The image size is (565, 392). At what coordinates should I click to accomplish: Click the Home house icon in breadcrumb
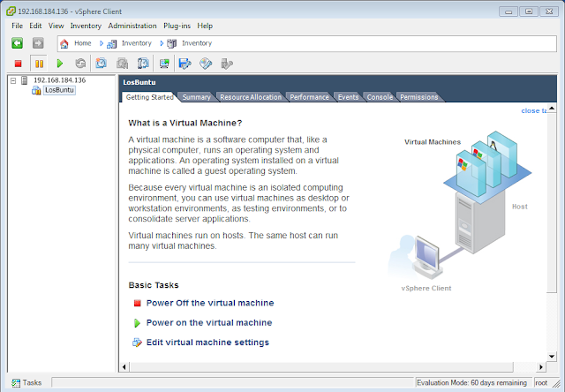point(64,43)
